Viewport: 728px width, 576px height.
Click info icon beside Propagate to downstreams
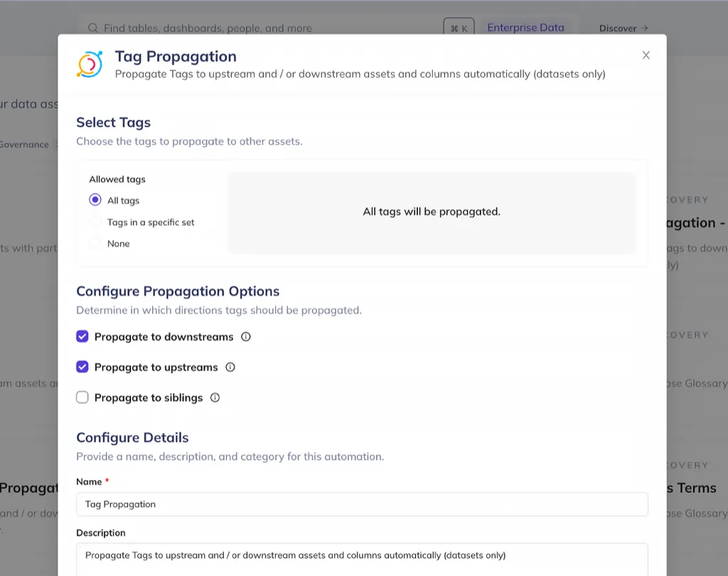pyautogui.click(x=246, y=337)
